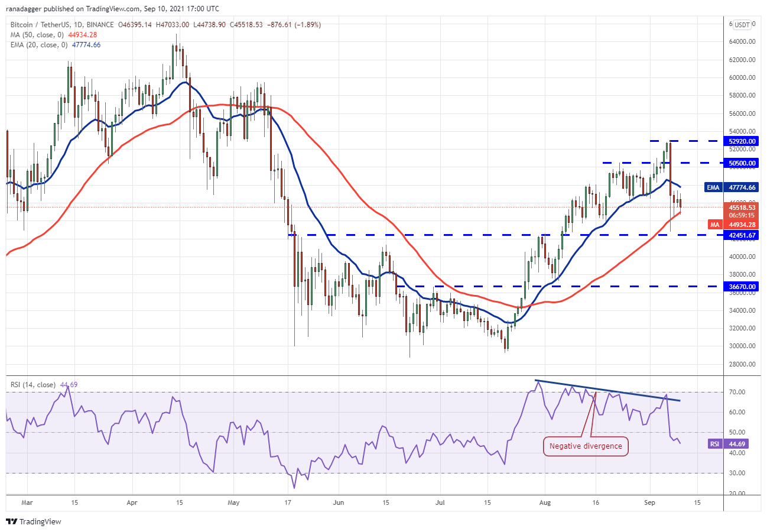Click the 58000.00 price axis label
This screenshot has height=532, width=767.
(x=743, y=96)
